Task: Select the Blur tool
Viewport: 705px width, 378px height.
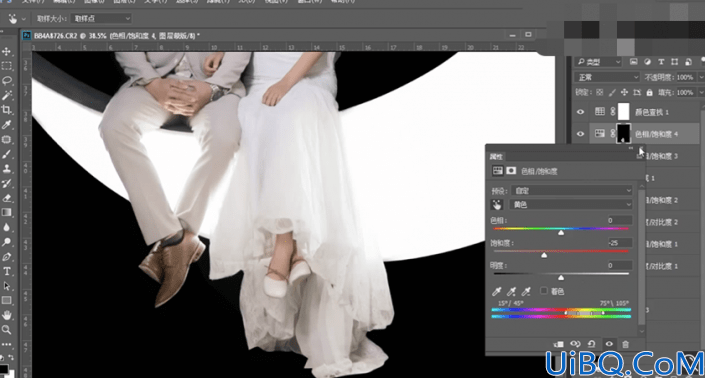Action: coord(6,227)
